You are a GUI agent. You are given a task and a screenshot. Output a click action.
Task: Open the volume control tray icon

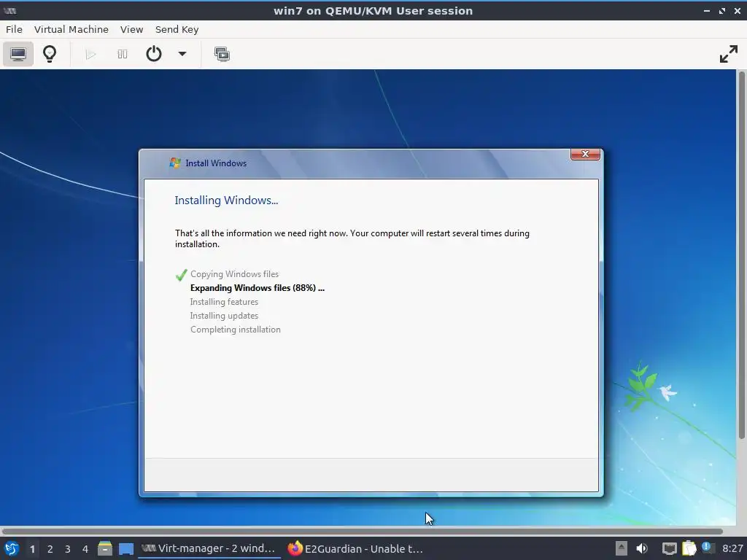pyautogui.click(x=642, y=548)
